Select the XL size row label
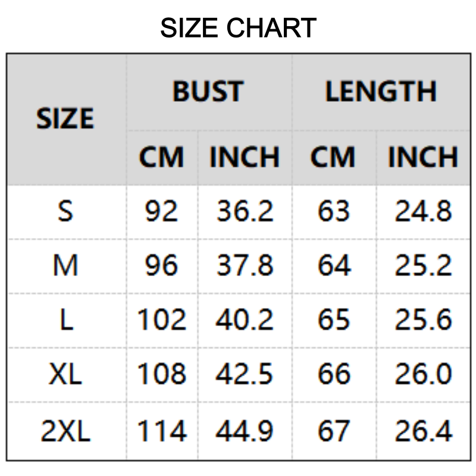476x476 pixels. [65, 374]
